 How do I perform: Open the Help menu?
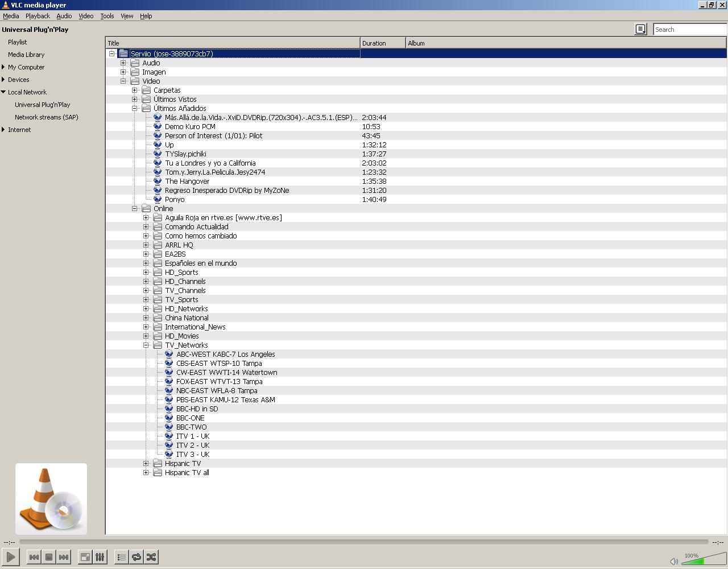click(x=146, y=16)
